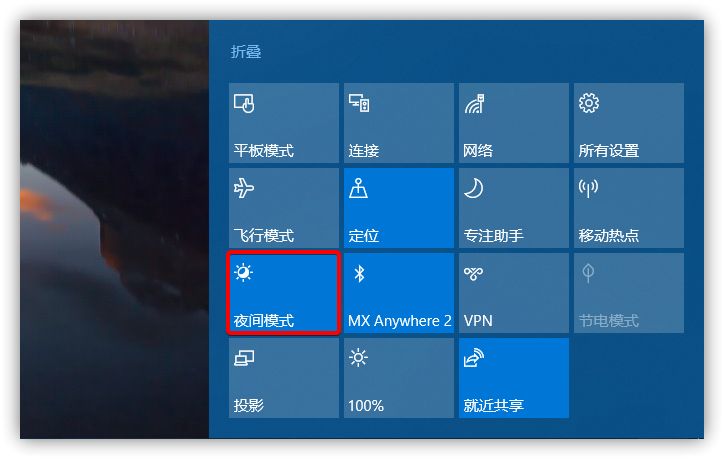
Task: Click the 投影 label text
Action: point(248,405)
